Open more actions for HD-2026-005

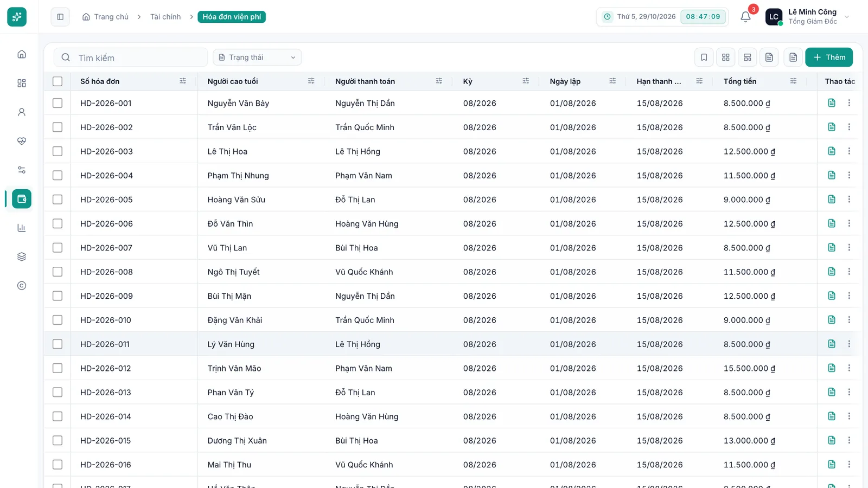[849, 200]
